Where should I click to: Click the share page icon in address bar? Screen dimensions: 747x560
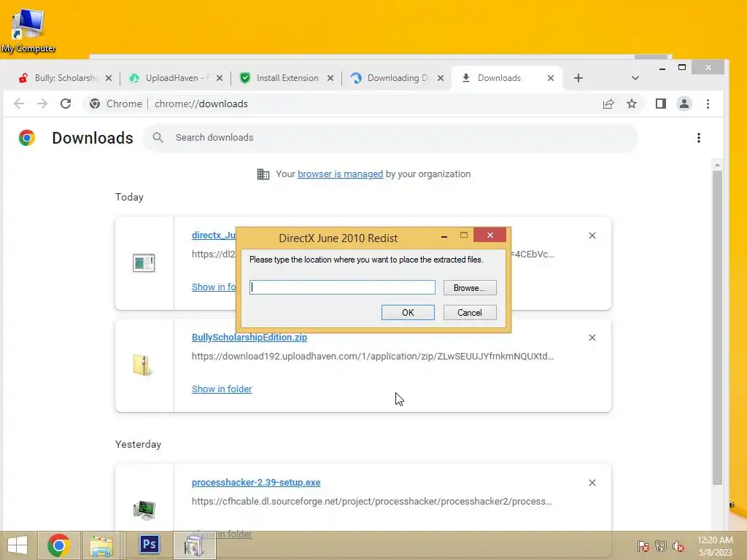coord(608,104)
